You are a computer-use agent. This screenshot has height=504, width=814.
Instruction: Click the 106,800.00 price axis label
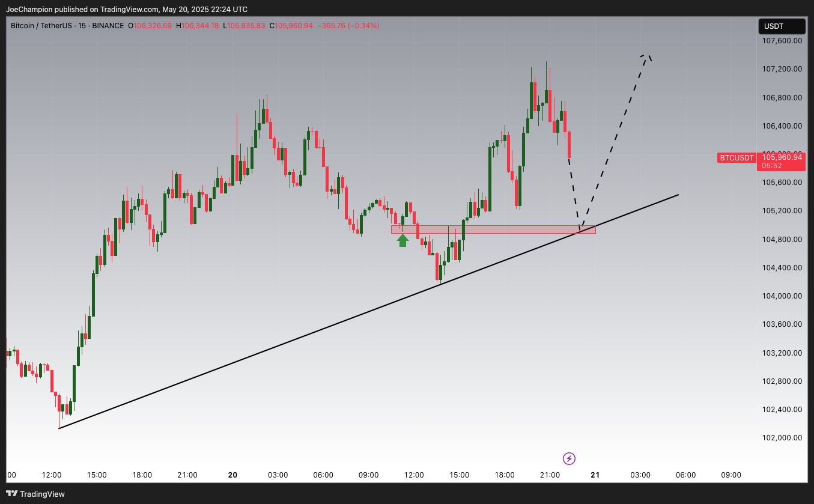tap(782, 97)
